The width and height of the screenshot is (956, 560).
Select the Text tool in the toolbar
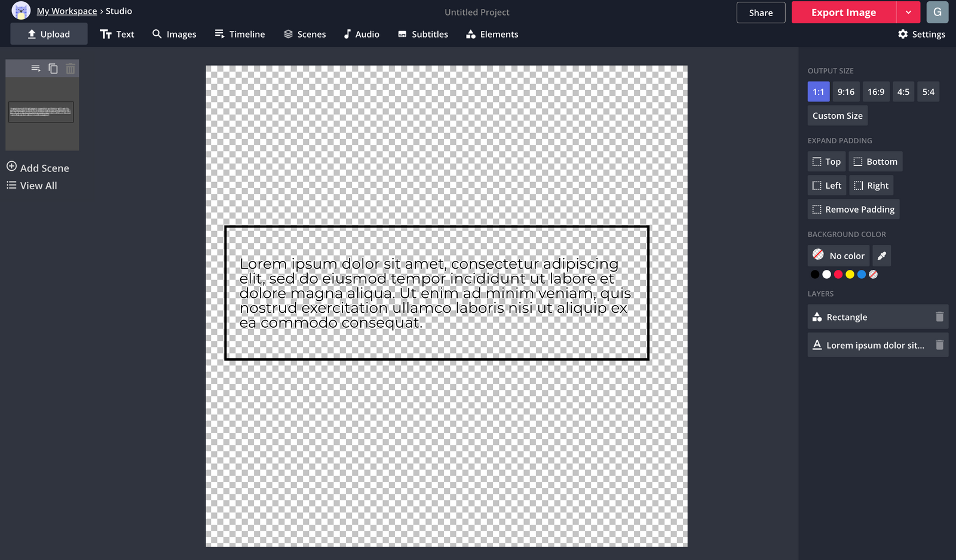point(117,34)
